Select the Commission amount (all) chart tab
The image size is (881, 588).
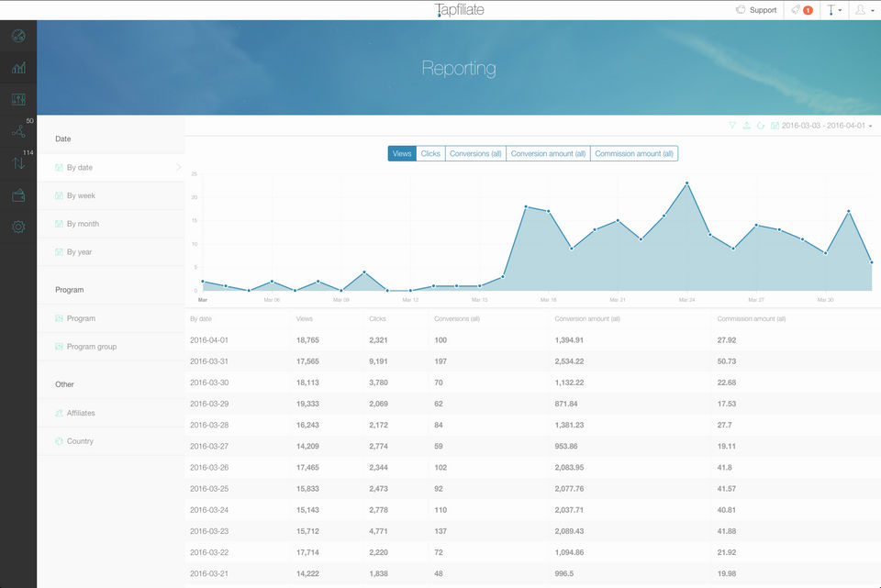click(634, 153)
